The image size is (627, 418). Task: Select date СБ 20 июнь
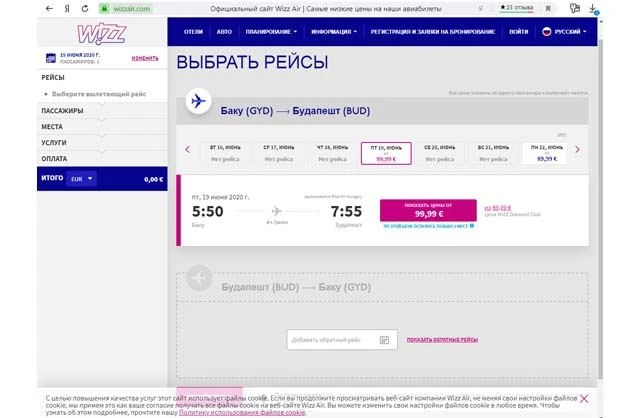(439, 153)
